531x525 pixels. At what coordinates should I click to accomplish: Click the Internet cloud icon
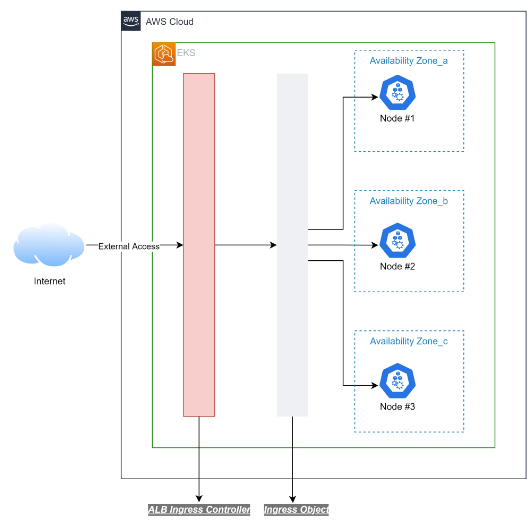click(49, 245)
